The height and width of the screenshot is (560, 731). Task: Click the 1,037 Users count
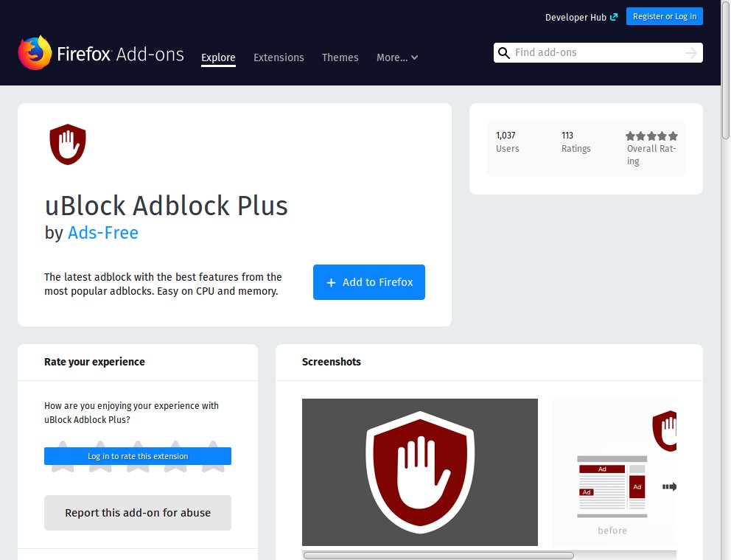507,141
